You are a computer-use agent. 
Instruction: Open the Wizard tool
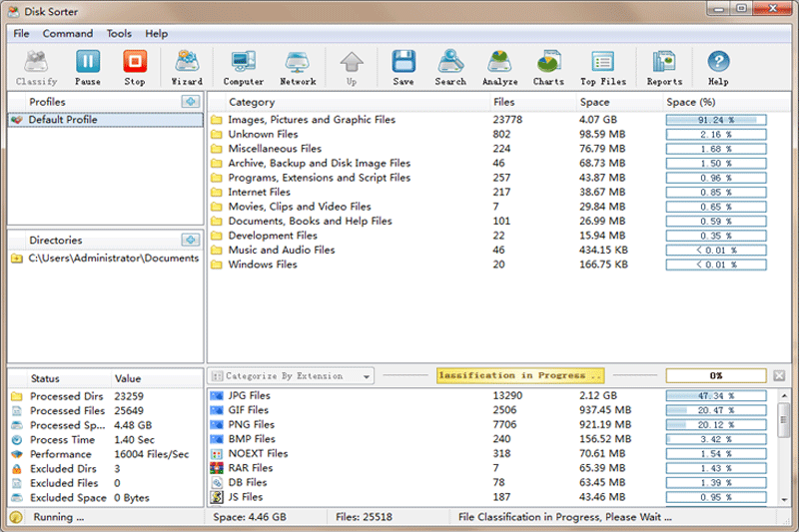click(x=187, y=67)
